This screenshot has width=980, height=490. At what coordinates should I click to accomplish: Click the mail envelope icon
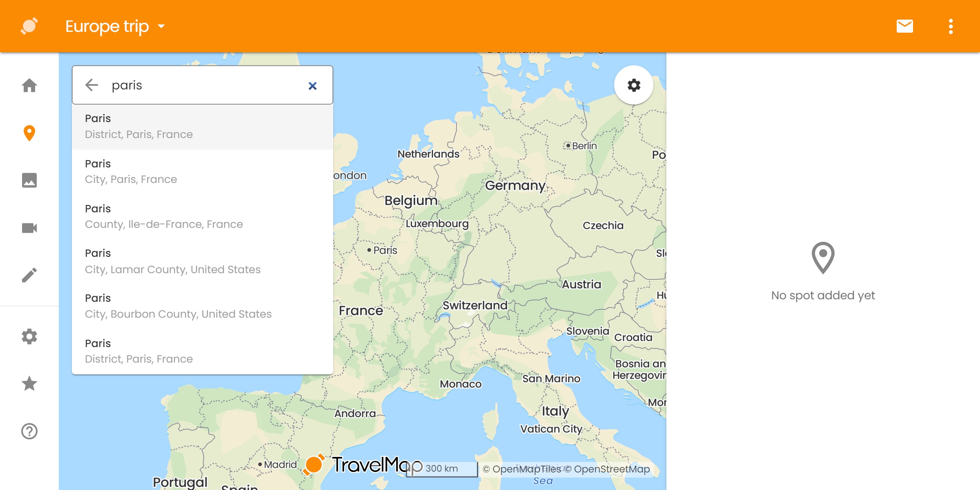904,26
